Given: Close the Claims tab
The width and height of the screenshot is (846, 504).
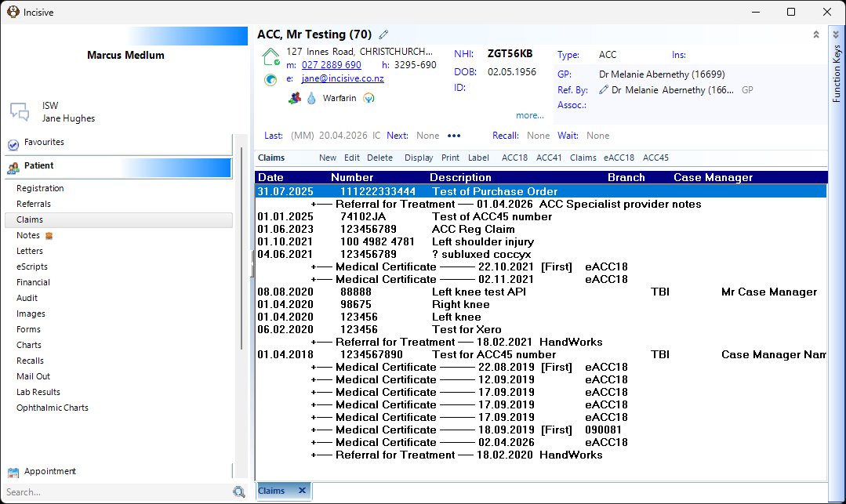Looking at the screenshot, I should click(x=302, y=491).
